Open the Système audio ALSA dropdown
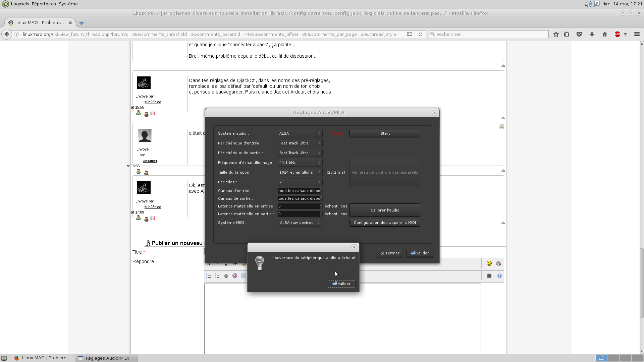644x362 pixels. click(x=300, y=133)
